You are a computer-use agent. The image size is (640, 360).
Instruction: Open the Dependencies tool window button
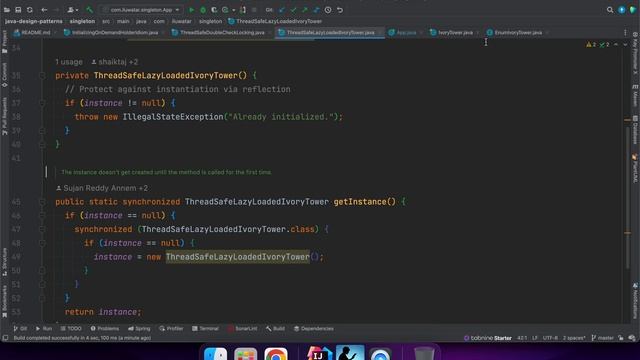313,329
